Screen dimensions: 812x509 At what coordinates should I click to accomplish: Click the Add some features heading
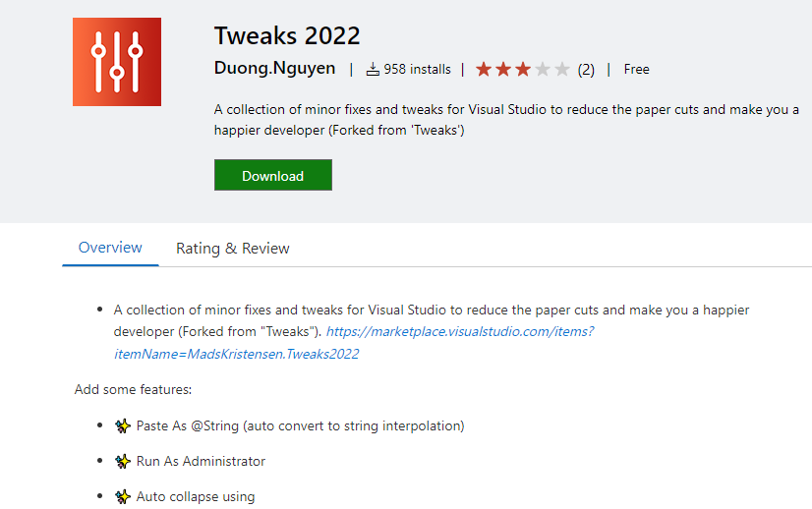[133, 390]
